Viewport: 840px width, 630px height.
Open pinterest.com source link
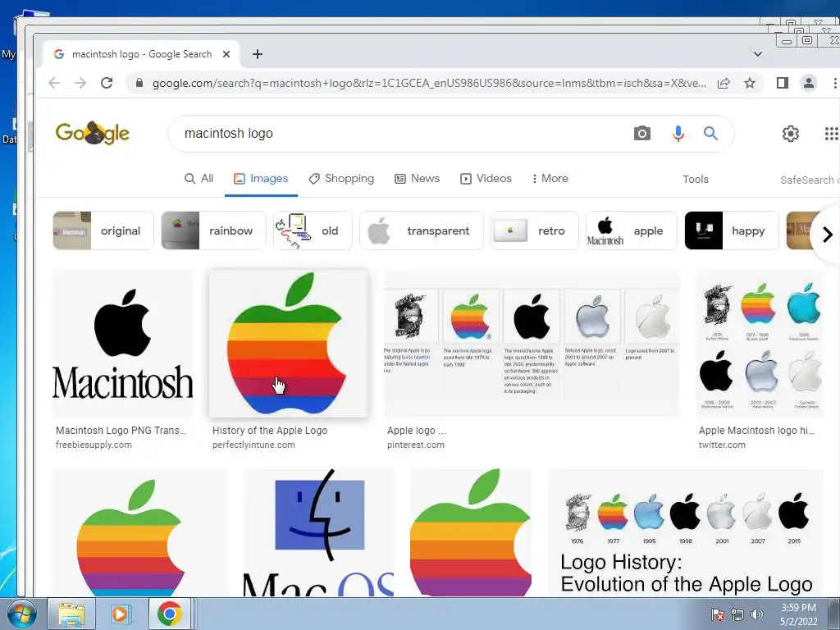(416, 445)
